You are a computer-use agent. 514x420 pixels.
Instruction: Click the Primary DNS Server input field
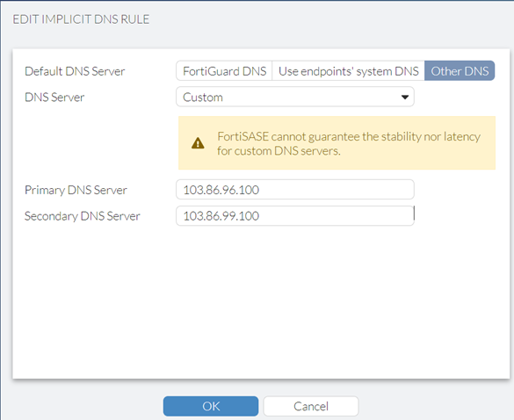point(295,190)
